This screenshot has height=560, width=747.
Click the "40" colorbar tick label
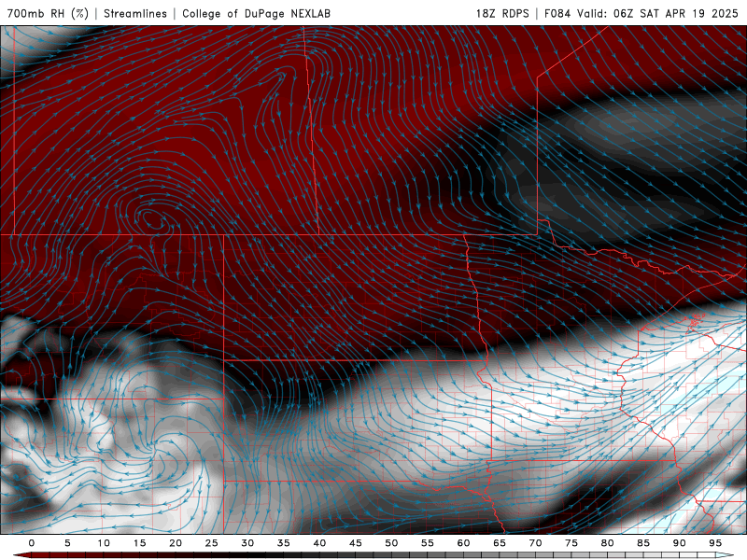click(319, 543)
